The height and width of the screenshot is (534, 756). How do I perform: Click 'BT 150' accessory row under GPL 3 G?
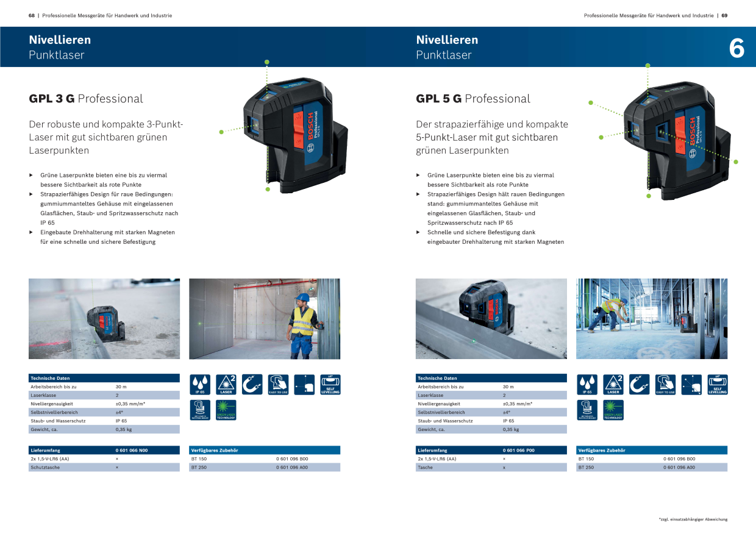(x=265, y=459)
